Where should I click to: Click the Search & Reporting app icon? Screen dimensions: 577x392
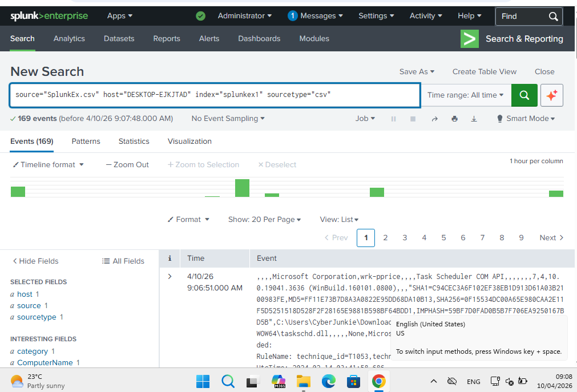click(x=470, y=39)
